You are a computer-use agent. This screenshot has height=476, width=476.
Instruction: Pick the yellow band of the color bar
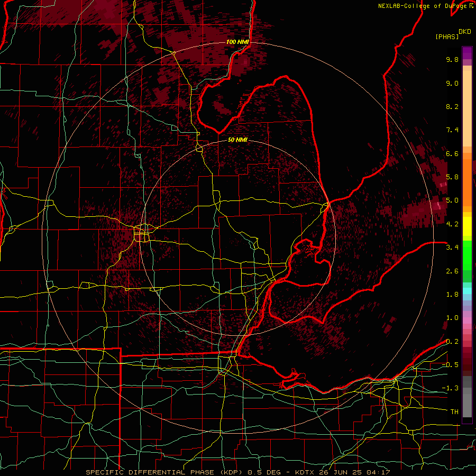(467, 226)
